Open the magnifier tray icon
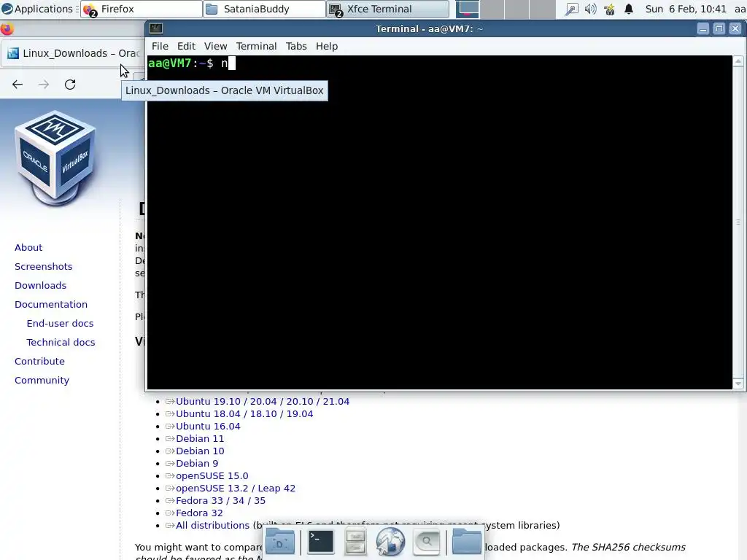 (x=571, y=9)
